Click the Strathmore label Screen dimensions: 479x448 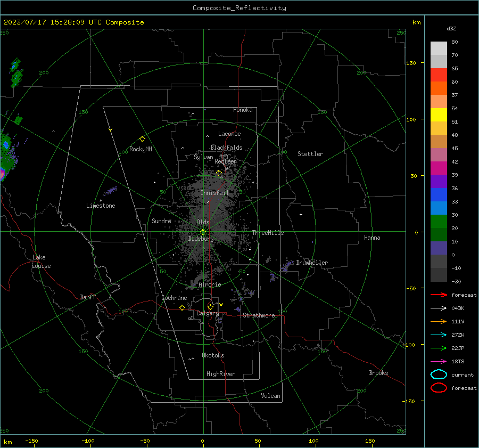pyautogui.click(x=259, y=315)
